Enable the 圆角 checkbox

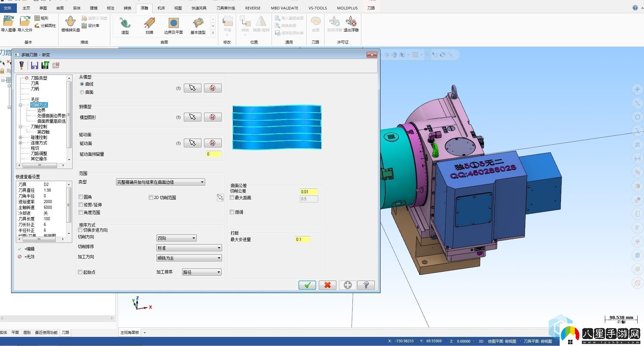pos(81,197)
